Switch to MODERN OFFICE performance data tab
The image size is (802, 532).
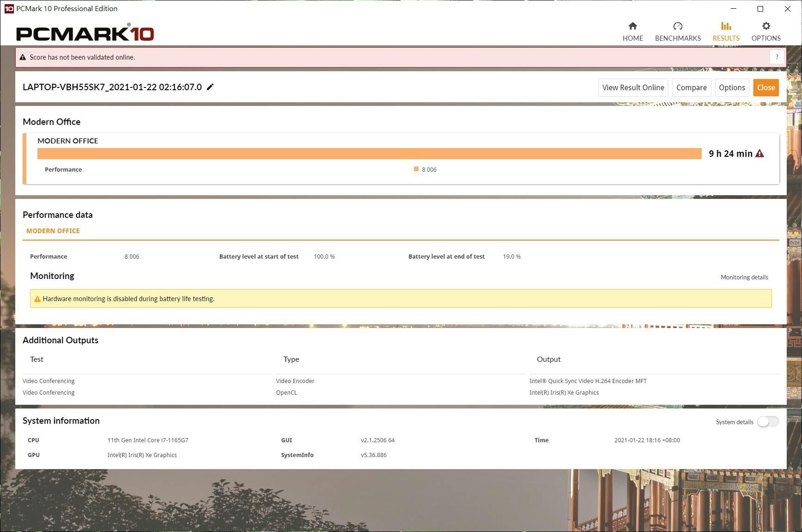tap(53, 231)
